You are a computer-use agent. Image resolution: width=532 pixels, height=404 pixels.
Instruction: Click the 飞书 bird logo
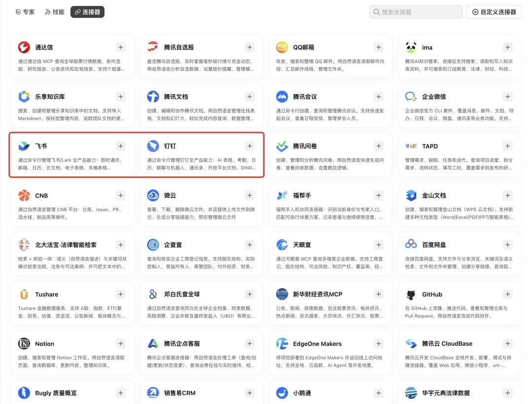[x=24, y=146]
